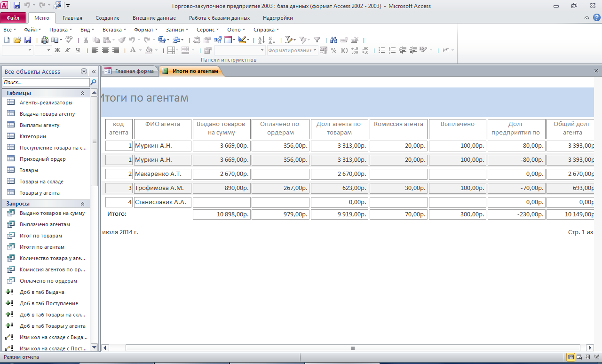Toggle center text alignment
The image size is (602, 364).
point(105,50)
